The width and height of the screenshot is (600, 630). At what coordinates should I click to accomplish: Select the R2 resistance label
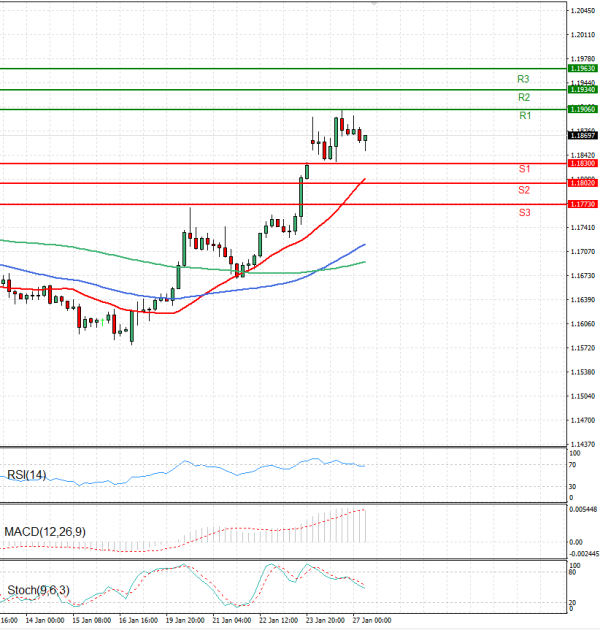(x=523, y=98)
